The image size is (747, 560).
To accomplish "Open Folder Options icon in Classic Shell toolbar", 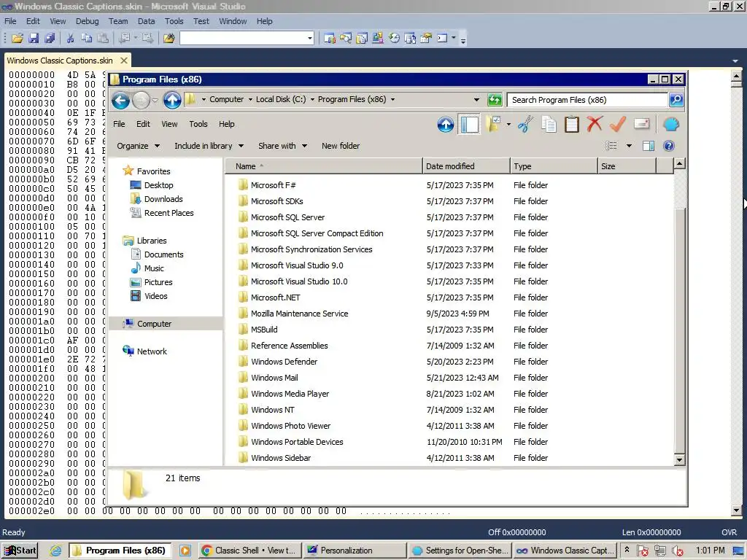I will tap(494, 125).
